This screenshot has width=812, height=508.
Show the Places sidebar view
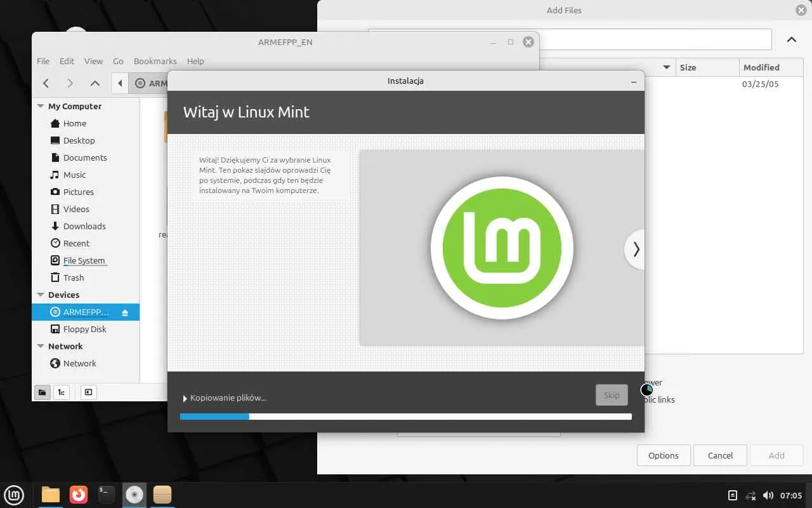pos(42,392)
